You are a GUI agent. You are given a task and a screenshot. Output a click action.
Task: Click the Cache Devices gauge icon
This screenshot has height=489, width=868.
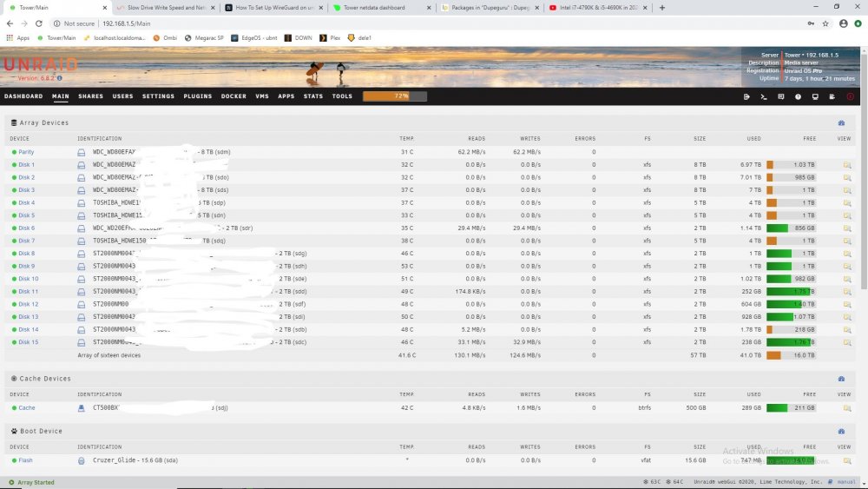click(x=841, y=379)
